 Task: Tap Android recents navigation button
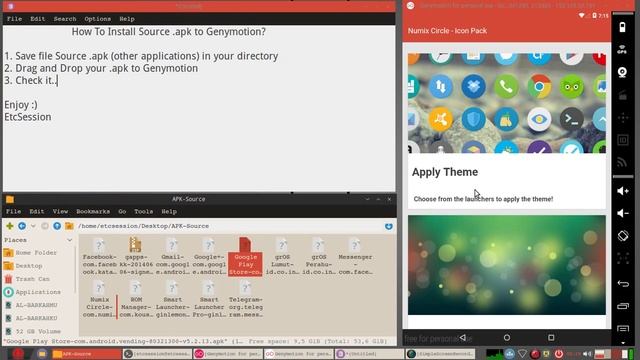point(551,338)
